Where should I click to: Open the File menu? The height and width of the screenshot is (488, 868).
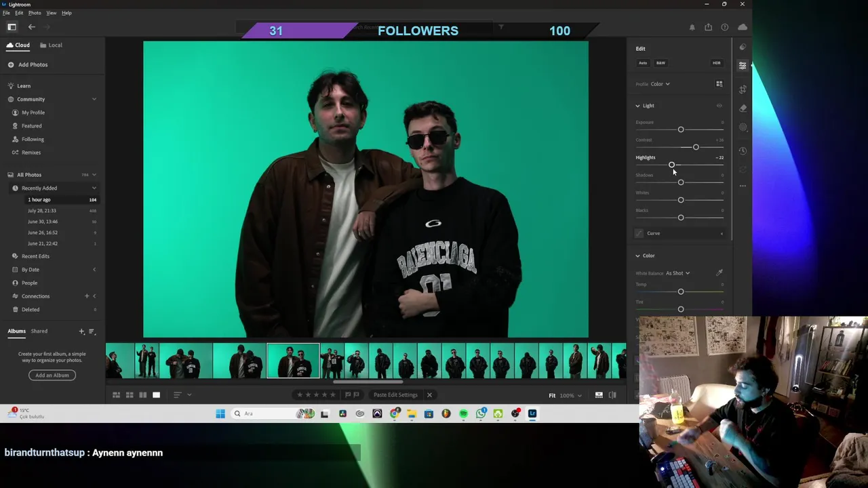[6, 13]
